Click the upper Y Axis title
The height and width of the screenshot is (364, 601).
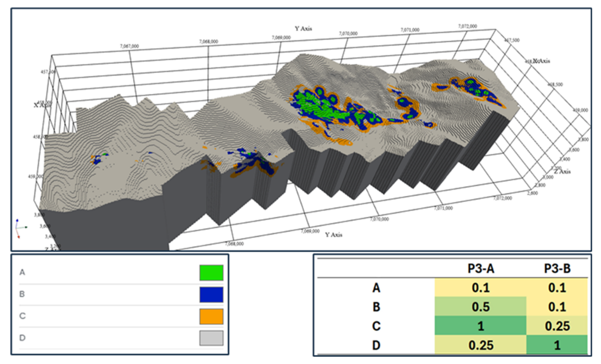coord(303,29)
